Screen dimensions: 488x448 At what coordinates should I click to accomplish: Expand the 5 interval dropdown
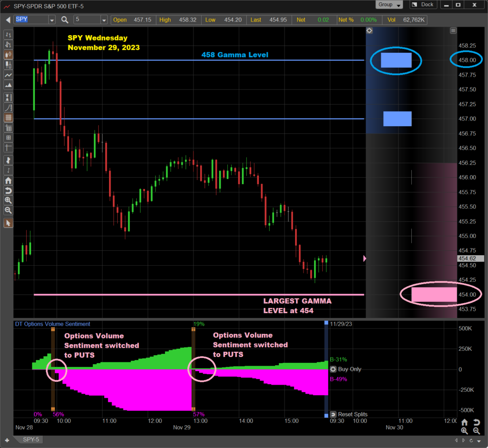pyautogui.click(x=104, y=20)
